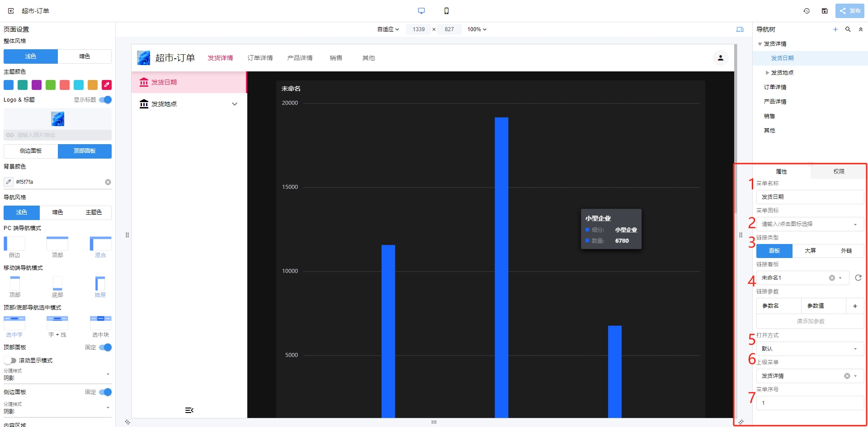
Task: Select 订单详情 in navigation tree
Action: click(775, 87)
